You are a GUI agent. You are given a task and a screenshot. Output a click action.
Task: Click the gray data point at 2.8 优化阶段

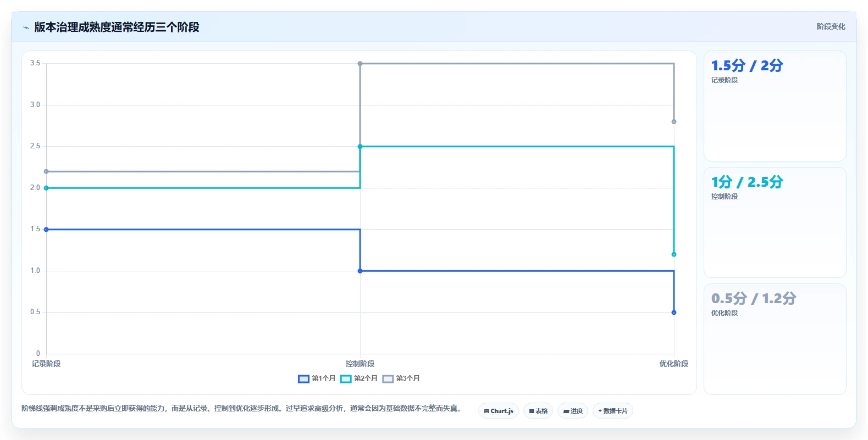(674, 122)
